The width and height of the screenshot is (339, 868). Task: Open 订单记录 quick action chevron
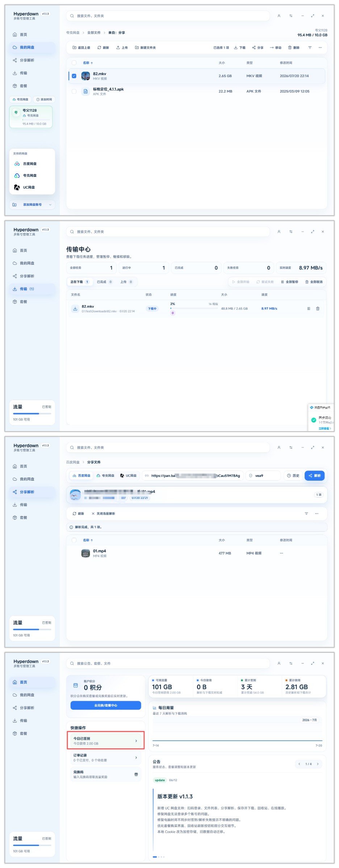click(136, 757)
